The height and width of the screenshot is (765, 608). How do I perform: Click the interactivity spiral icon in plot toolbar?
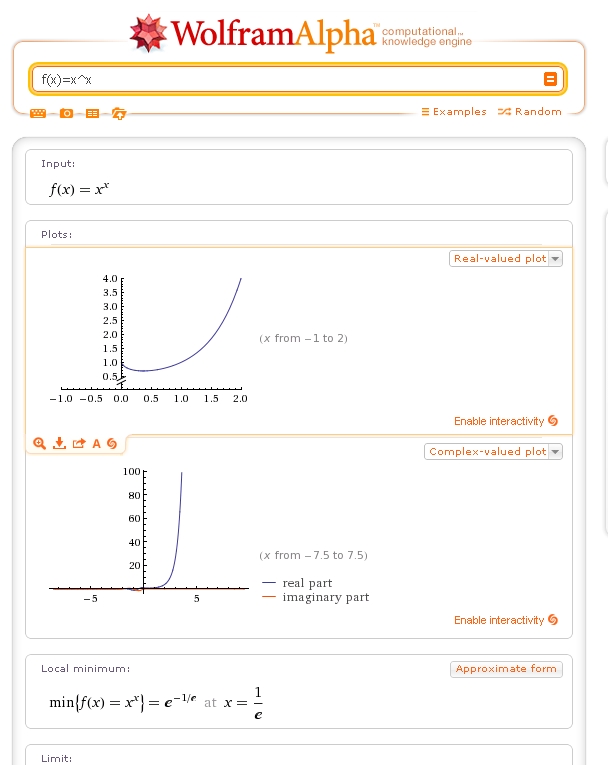click(112, 443)
